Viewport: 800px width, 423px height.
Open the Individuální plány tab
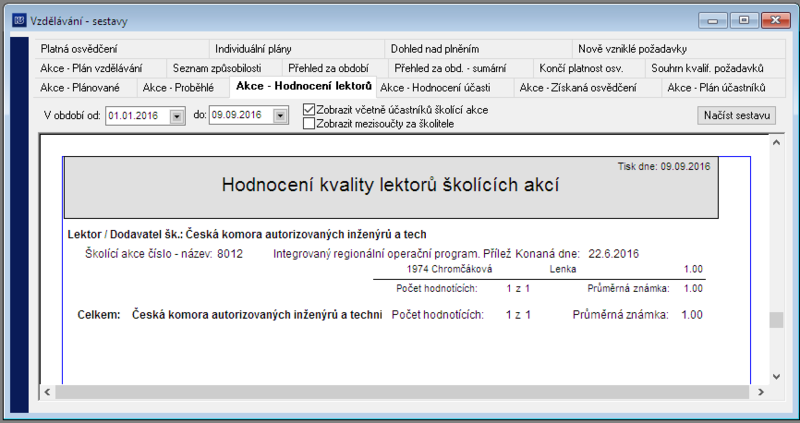point(296,49)
